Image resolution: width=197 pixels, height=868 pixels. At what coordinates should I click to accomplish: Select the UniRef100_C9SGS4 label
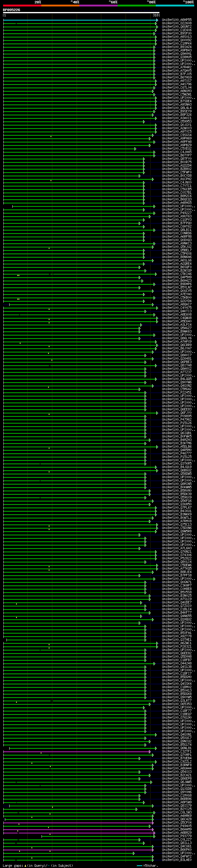177,135
